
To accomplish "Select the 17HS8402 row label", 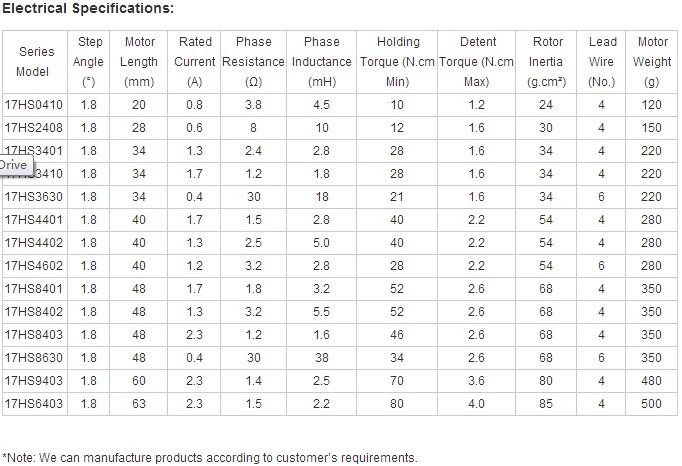I will click(x=34, y=312).
